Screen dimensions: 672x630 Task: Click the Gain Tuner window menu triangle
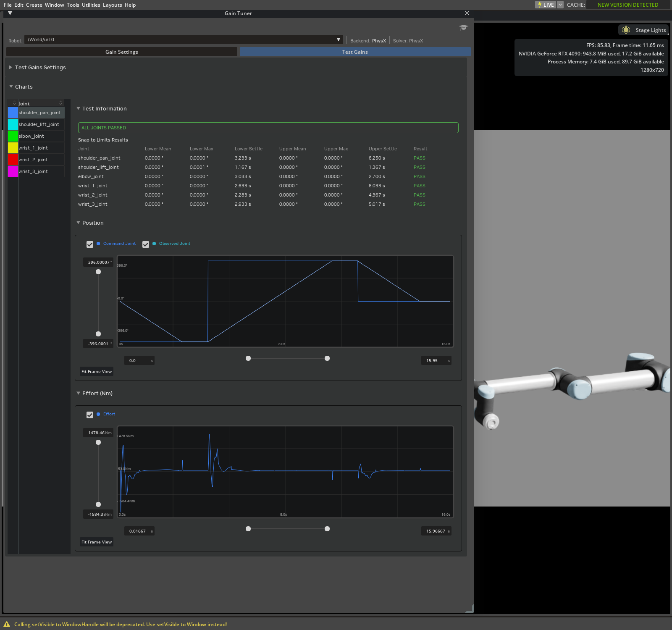tap(10, 13)
